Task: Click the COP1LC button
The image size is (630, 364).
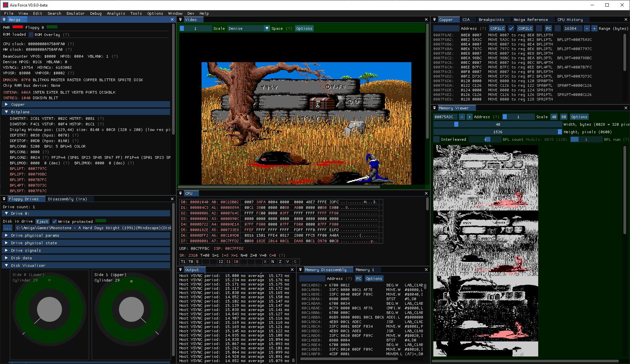Action: (x=497, y=28)
